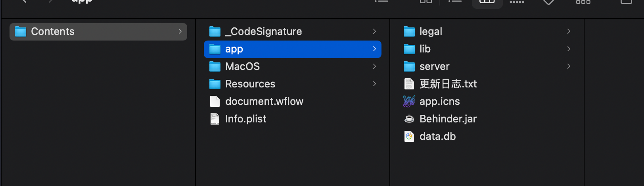Select the "MacOS" name label

tap(243, 66)
